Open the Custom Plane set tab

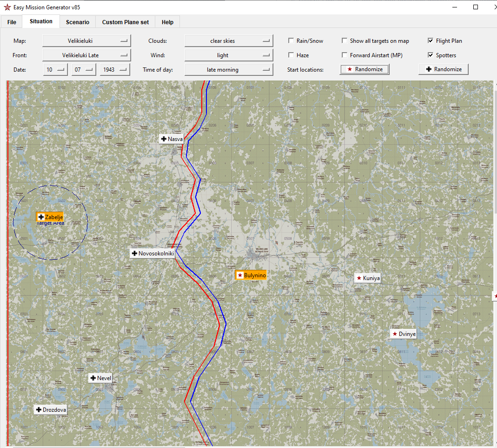tap(126, 22)
